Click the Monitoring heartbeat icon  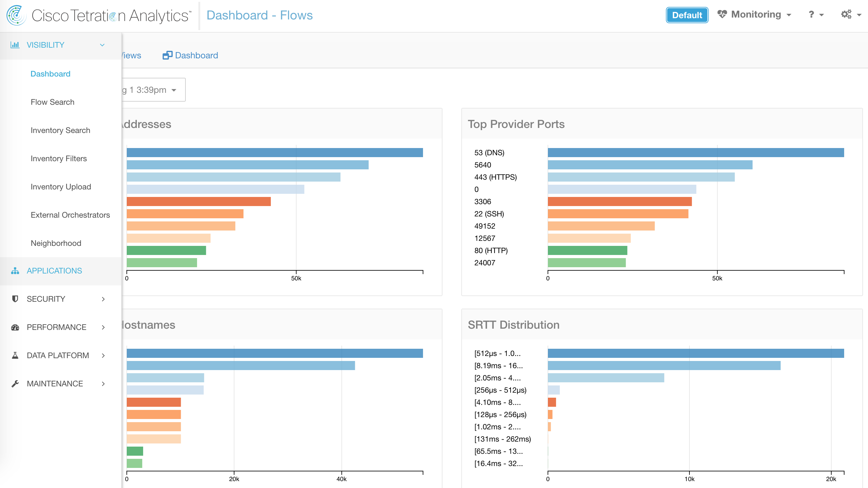pyautogui.click(x=722, y=14)
